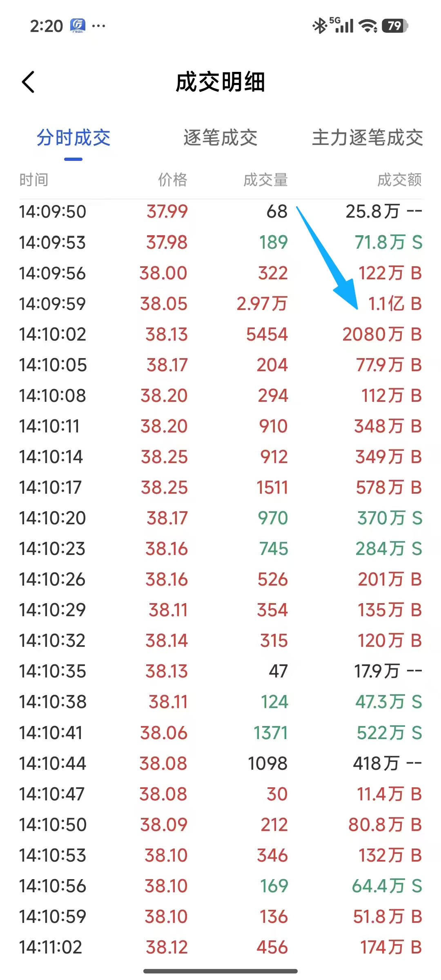
Task: Select the 14:10:02 trade row
Action: tap(220, 334)
